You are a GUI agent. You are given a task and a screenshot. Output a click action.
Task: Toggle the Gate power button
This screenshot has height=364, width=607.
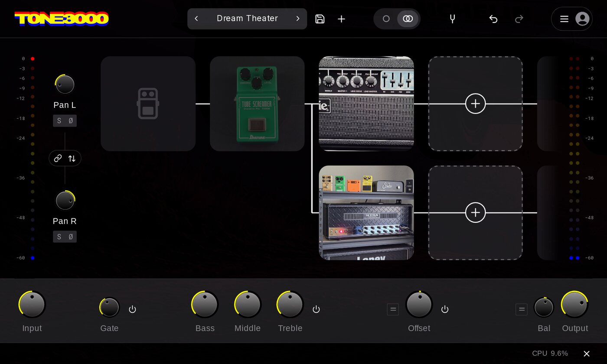pyautogui.click(x=133, y=309)
